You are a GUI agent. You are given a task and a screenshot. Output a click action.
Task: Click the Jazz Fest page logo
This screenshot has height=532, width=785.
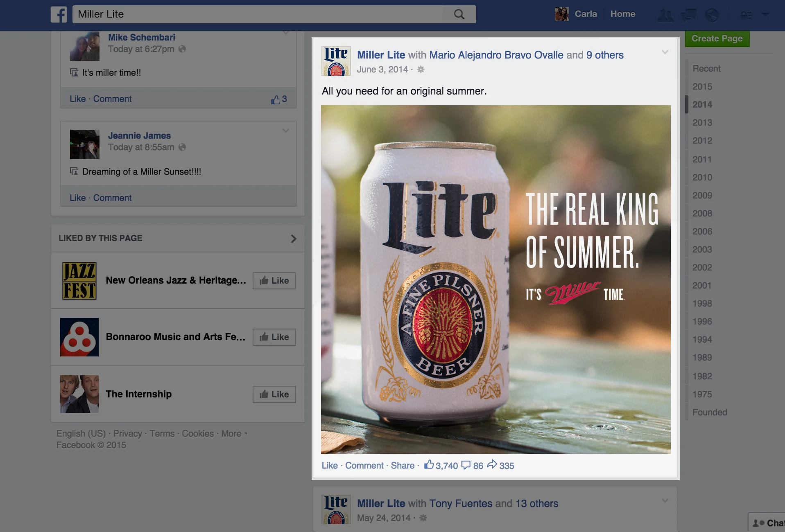pyautogui.click(x=79, y=281)
